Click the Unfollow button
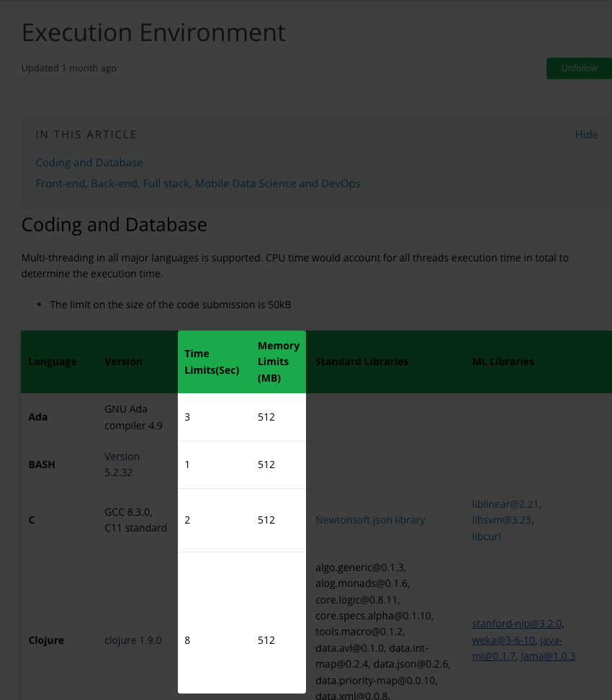The height and width of the screenshot is (700, 612). point(580,68)
